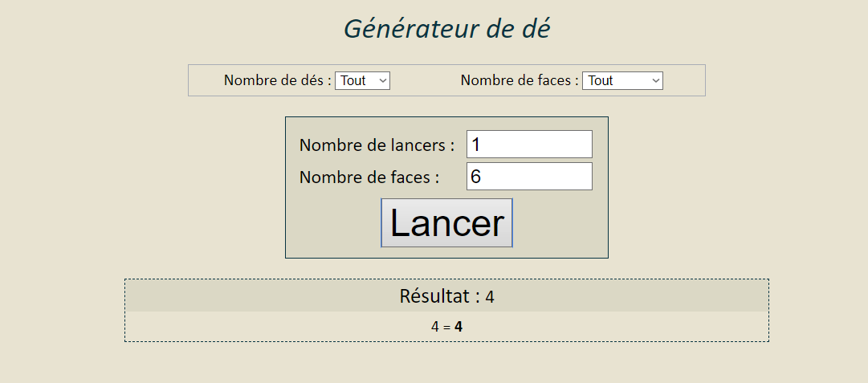Click the "4 = 4" roll detail line
Viewport: 868px width, 383px height.
pyautogui.click(x=446, y=327)
